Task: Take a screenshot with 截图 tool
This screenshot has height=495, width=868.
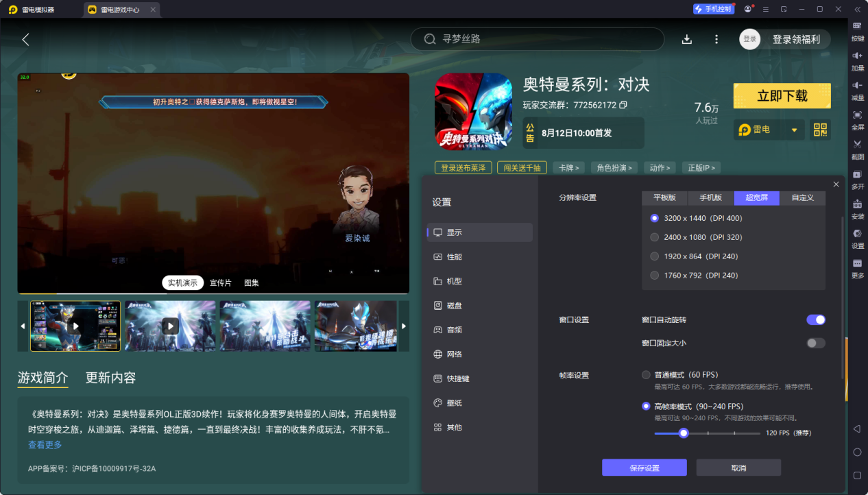Action: point(857,149)
